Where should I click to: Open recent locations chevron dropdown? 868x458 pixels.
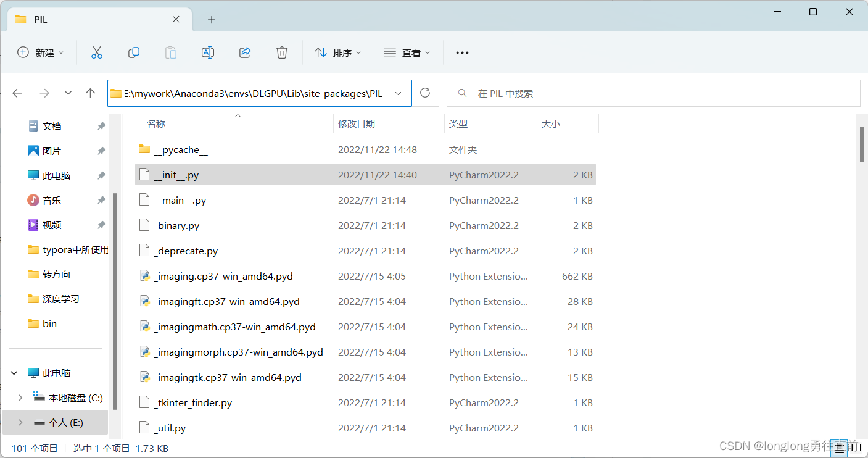point(68,93)
